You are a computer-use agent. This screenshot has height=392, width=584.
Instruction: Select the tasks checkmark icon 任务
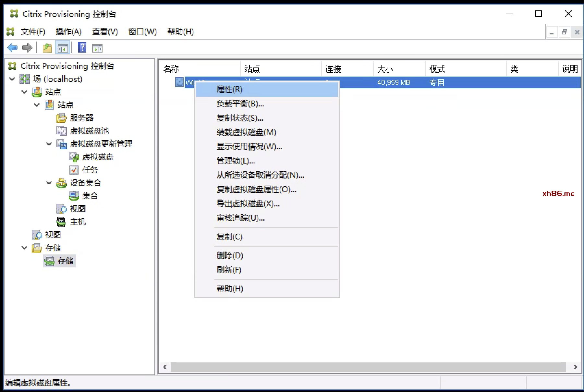click(74, 170)
